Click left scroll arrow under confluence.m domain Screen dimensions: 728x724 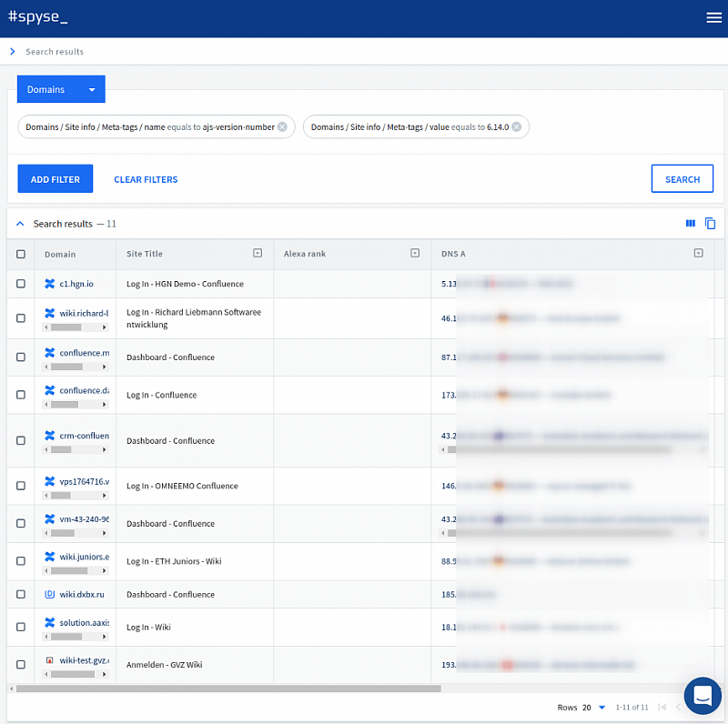point(46,367)
